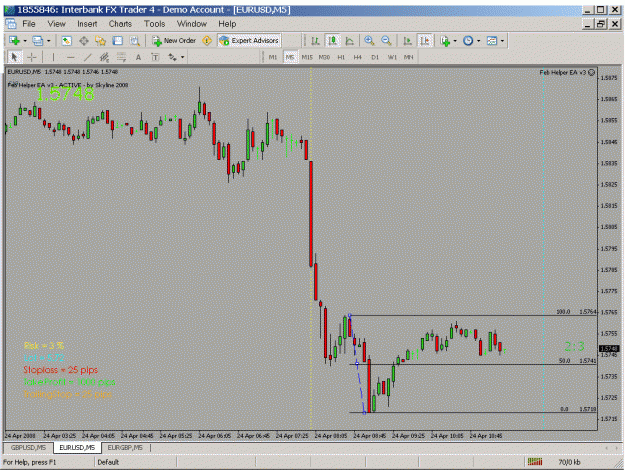The width and height of the screenshot is (625, 470).
Task: Open the Charts menu
Action: pos(120,24)
